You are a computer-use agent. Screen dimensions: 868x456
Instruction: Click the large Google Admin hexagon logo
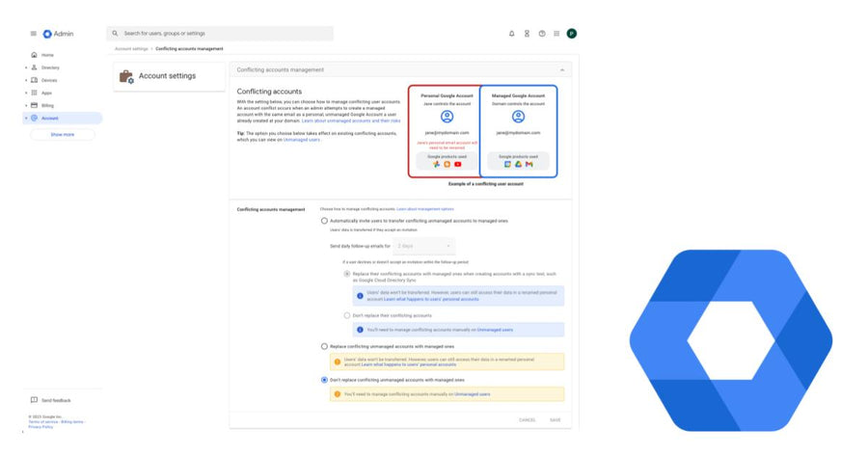(x=731, y=340)
